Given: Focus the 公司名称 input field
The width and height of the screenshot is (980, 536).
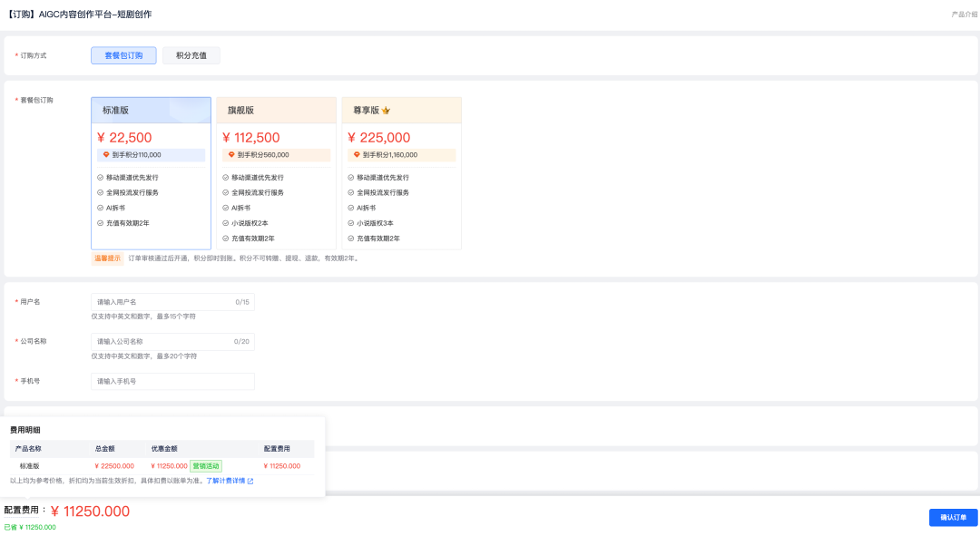Looking at the screenshot, I should tap(172, 342).
